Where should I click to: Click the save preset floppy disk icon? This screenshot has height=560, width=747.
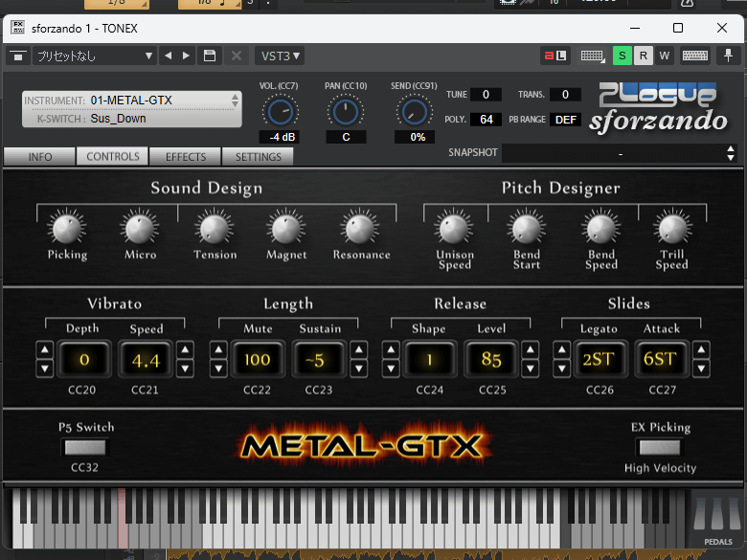[210, 56]
